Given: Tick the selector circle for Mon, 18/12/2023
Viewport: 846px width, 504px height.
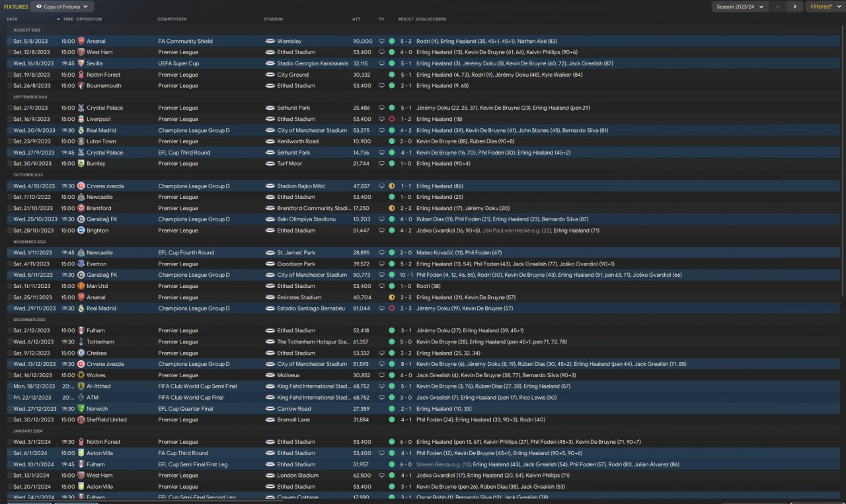Looking at the screenshot, I should (x=10, y=386).
